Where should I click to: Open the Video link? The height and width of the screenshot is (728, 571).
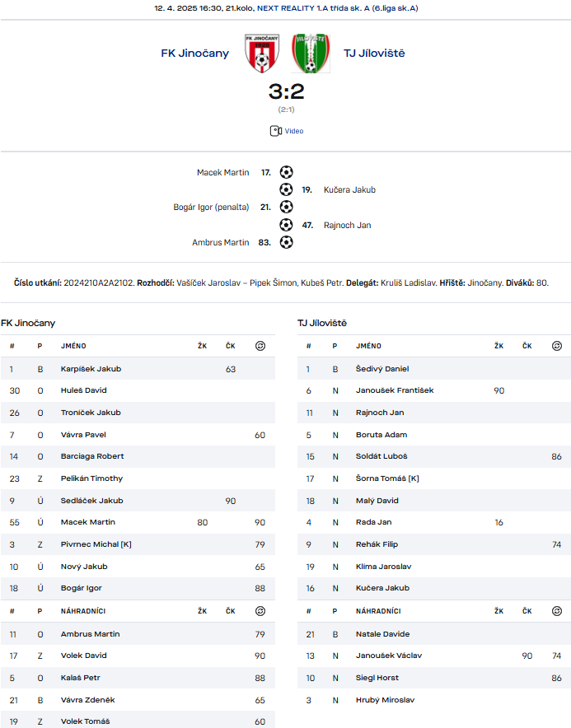(294, 131)
